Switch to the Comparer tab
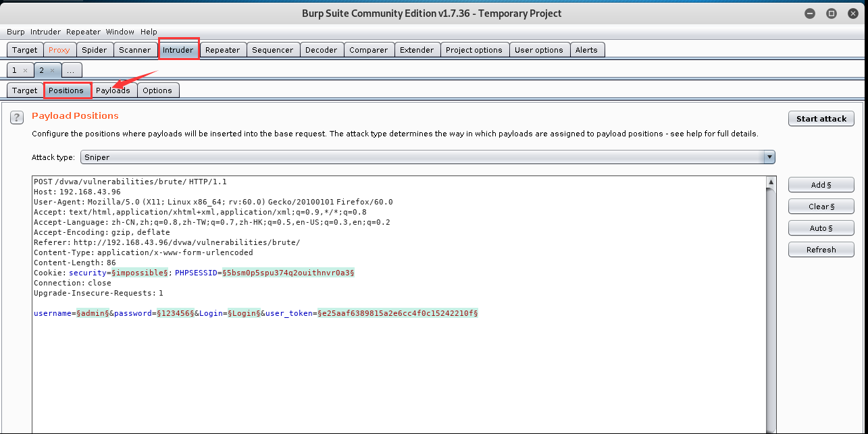Image resolution: width=868 pixels, height=434 pixels. click(x=369, y=50)
